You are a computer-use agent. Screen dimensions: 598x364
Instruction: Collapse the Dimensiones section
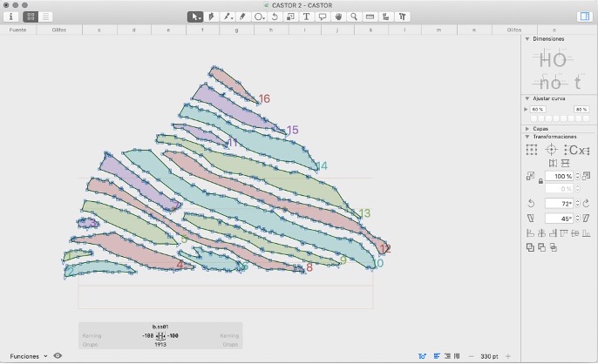click(527, 39)
